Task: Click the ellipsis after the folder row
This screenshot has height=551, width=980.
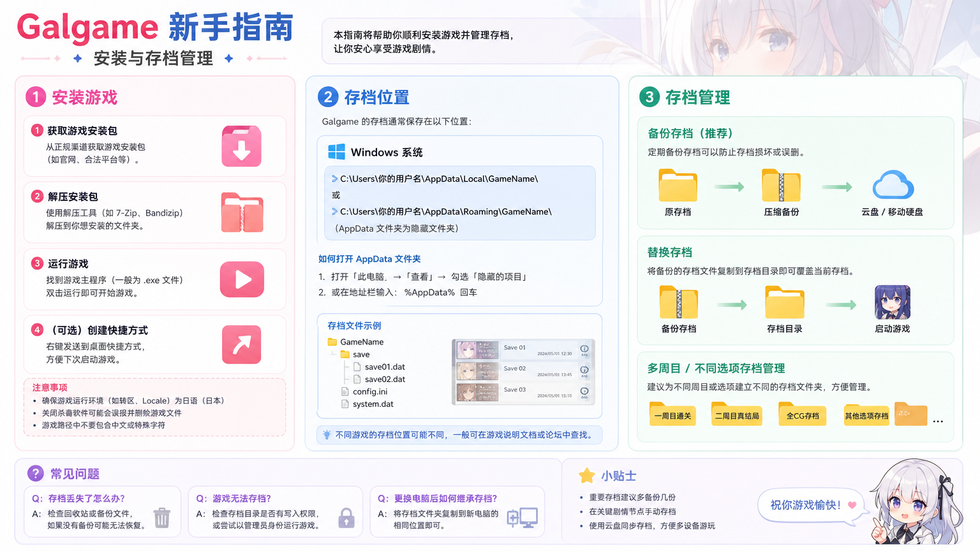Action: pos(938,422)
